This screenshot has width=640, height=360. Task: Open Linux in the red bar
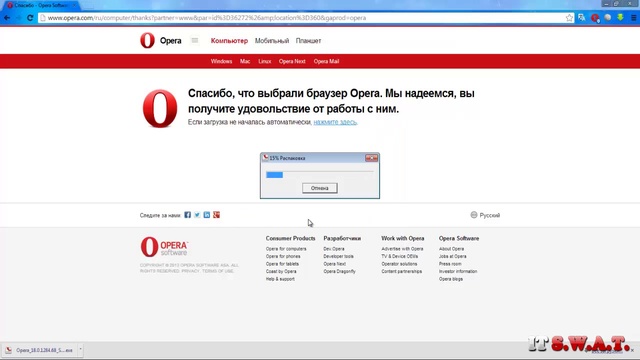(264, 61)
